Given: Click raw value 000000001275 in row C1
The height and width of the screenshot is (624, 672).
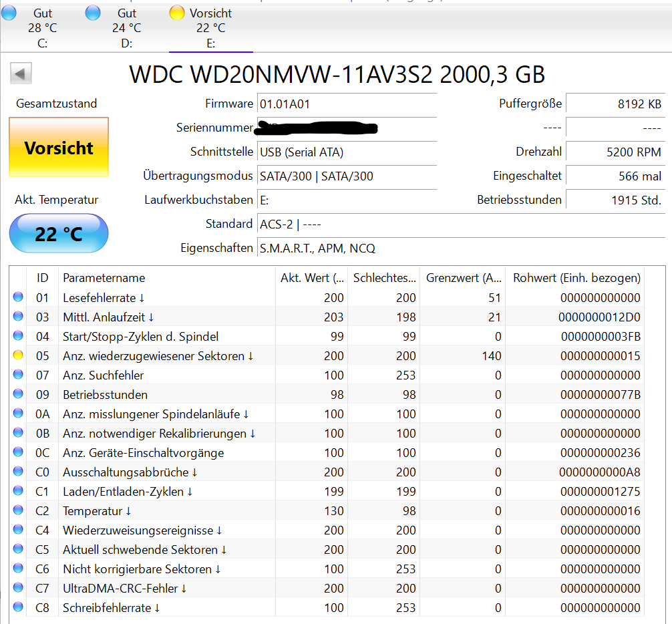Looking at the screenshot, I should pos(600,492).
